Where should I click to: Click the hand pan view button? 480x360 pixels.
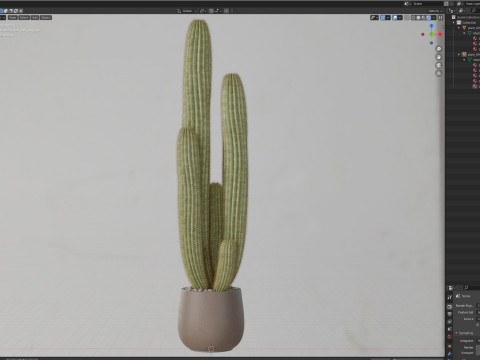point(439,57)
